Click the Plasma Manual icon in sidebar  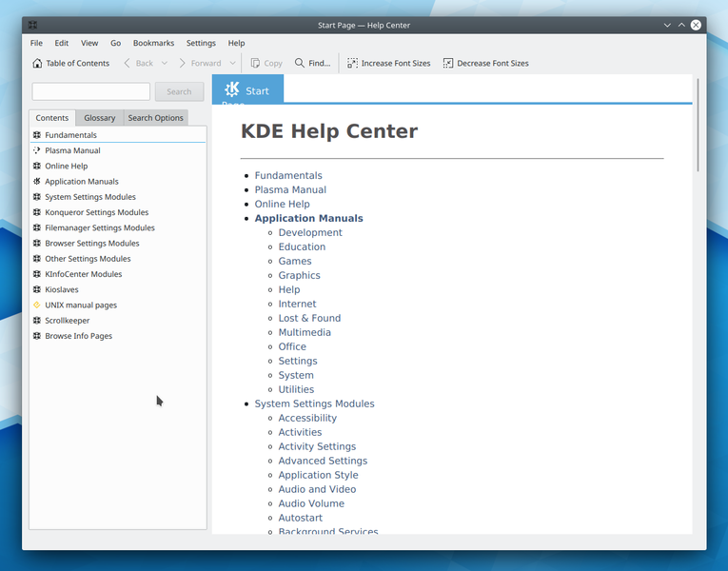[x=36, y=150]
